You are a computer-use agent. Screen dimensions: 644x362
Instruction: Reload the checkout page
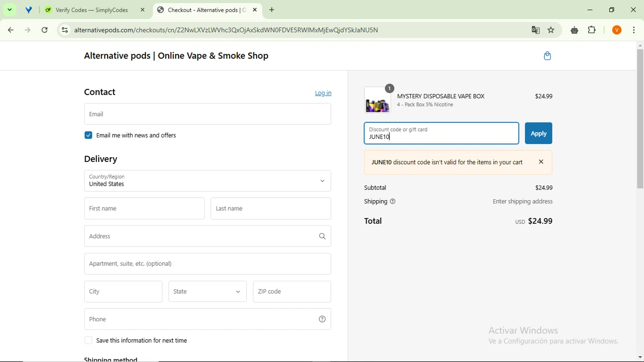tap(45, 30)
